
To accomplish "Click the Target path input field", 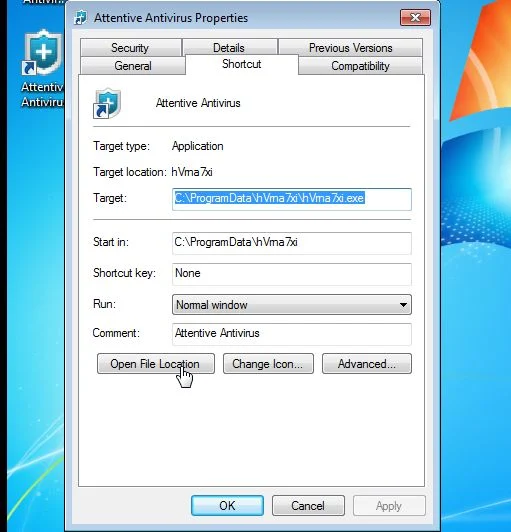I will click(292, 199).
